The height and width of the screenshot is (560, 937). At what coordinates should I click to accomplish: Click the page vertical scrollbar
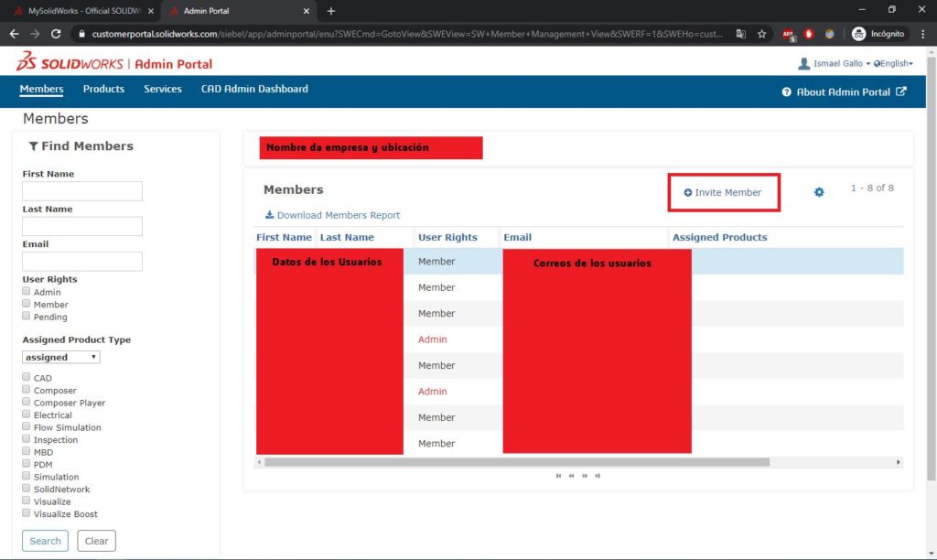931,269
